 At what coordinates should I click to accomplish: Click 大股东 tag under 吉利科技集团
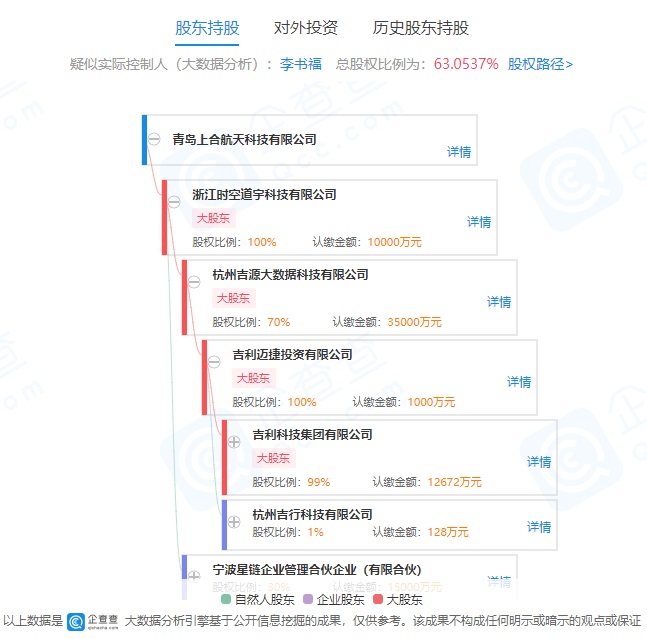click(274, 458)
